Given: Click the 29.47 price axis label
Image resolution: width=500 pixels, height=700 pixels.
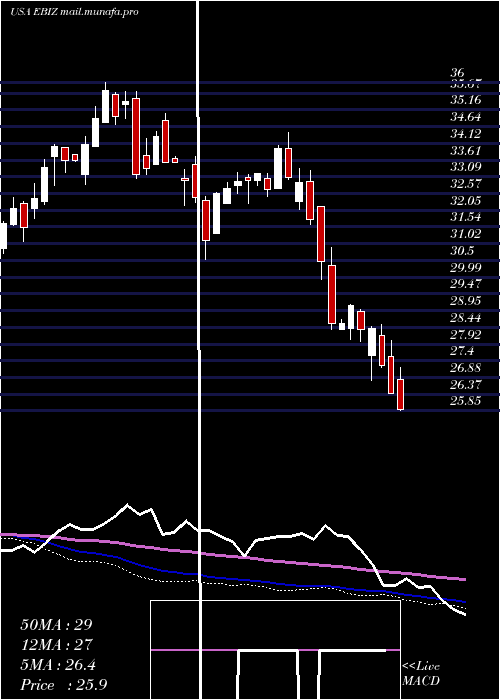Looking at the screenshot, I should 466,284.
